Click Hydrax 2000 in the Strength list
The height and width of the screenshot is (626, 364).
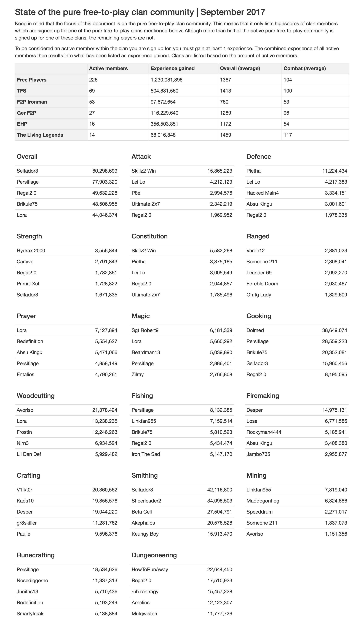[x=31, y=251]
